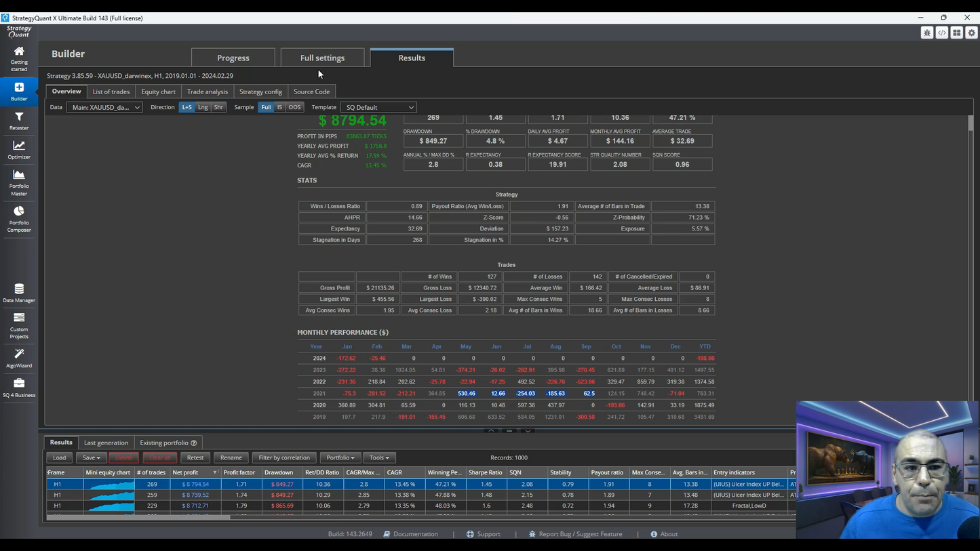Click the Rename button
Viewport: 980px width, 551px height.
tap(231, 457)
